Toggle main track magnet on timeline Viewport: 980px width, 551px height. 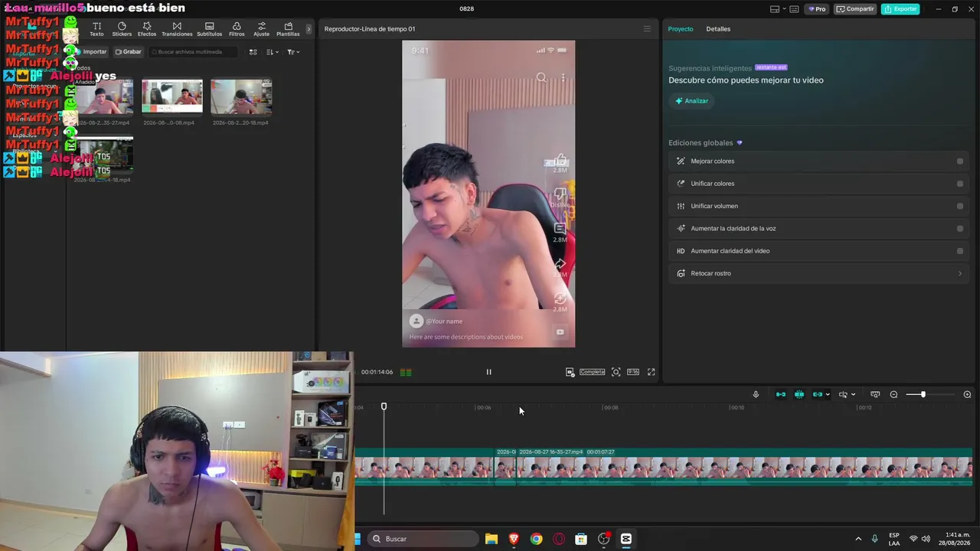coord(781,395)
